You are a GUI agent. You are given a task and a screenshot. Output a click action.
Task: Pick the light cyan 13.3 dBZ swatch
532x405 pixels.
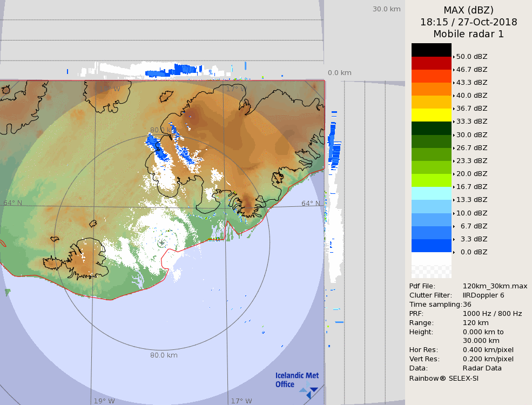431,193
